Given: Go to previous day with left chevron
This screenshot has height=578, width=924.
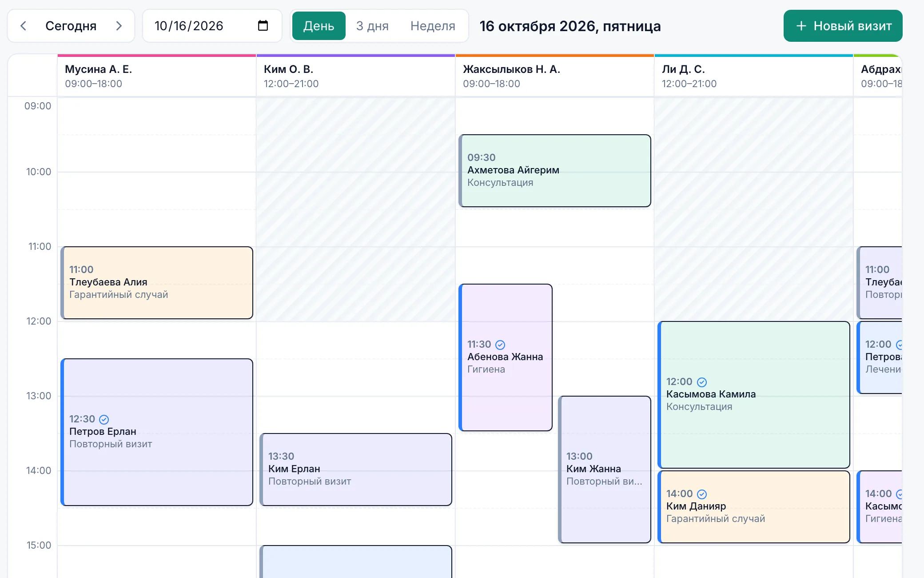Looking at the screenshot, I should [24, 26].
